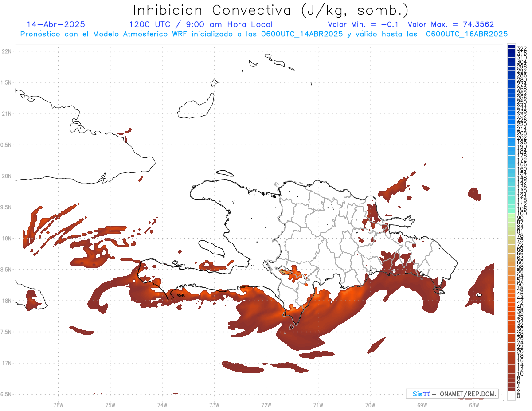Screen dimensions: 532x411
Task: Select the date label "14-Abr-2025"
Action: coord(56,24)
